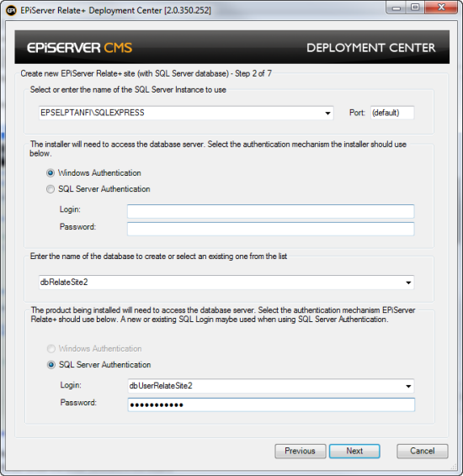Viewport: 463px width, 476px height.
Task: Open the dbRelateSite2 database name dropdown
Action: pos(408,283)
